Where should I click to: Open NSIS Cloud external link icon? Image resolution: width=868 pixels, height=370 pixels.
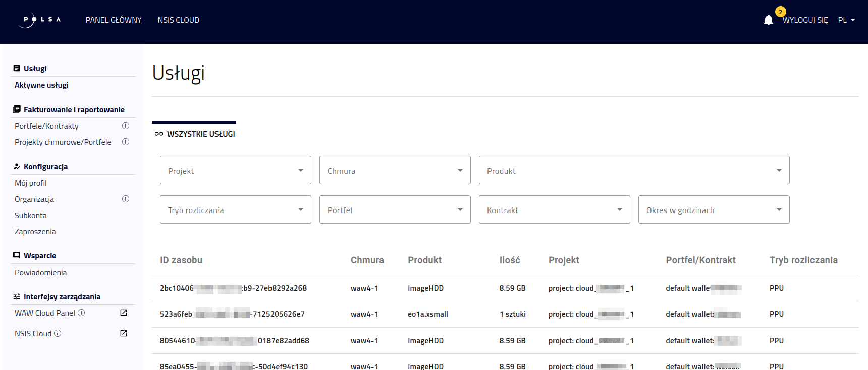(x=124, y=333)
